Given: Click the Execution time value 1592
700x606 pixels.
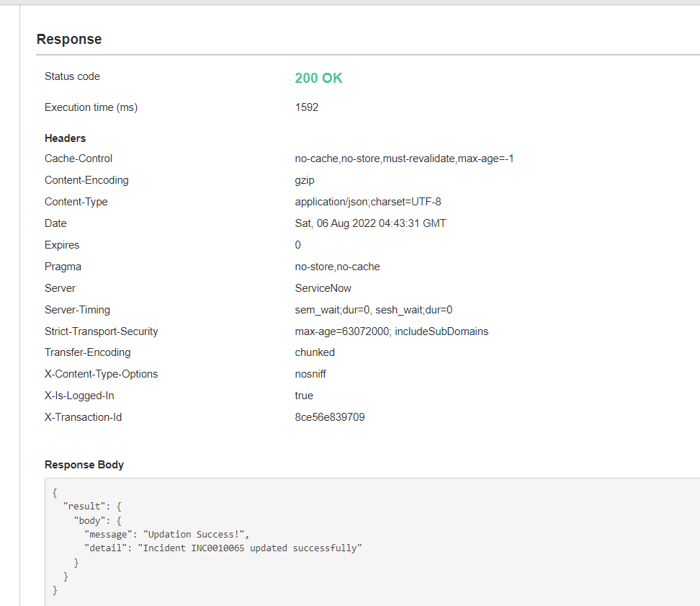Looking at the screenshot, I should tap(305, 107).
